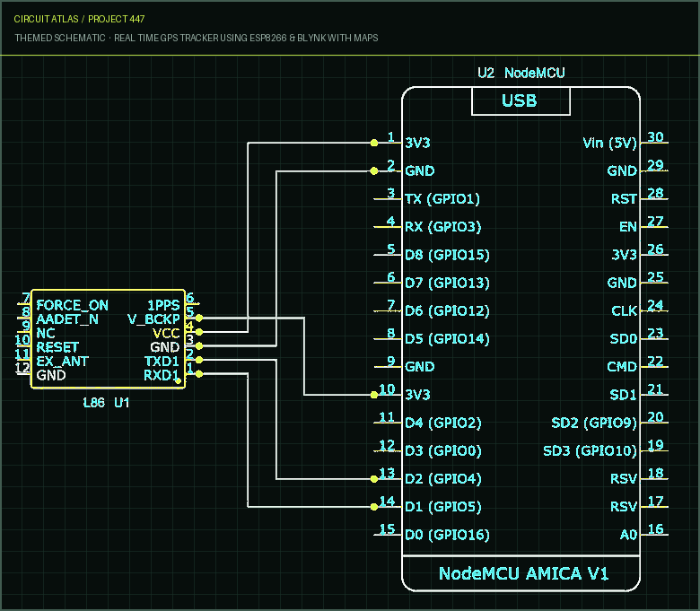Select the D6 (GPIO12) pin label

click(x=447, y=311)
